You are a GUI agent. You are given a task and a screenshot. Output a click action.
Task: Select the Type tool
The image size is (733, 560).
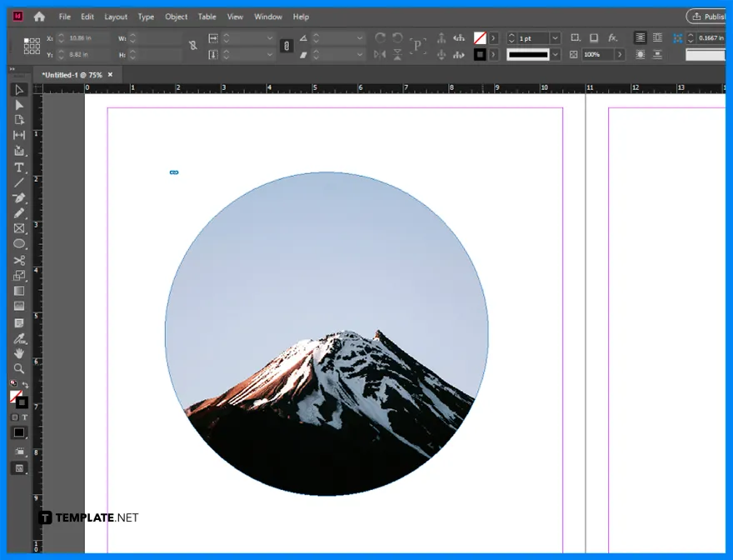coord(19,167)
